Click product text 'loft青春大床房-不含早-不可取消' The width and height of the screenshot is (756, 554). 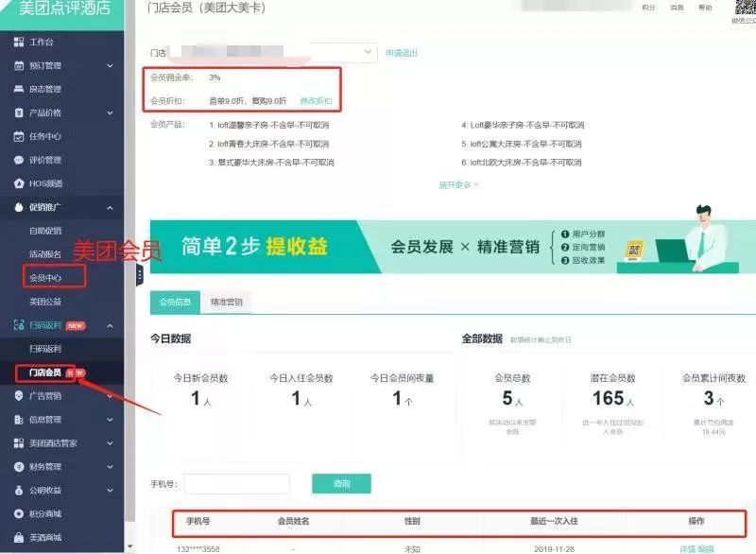pos(273,144)
